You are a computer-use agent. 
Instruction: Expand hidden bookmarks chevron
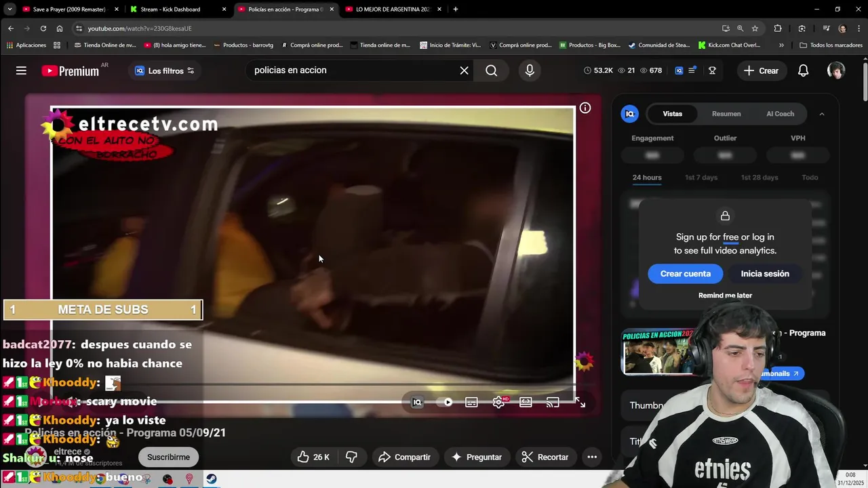click(781, 45)
